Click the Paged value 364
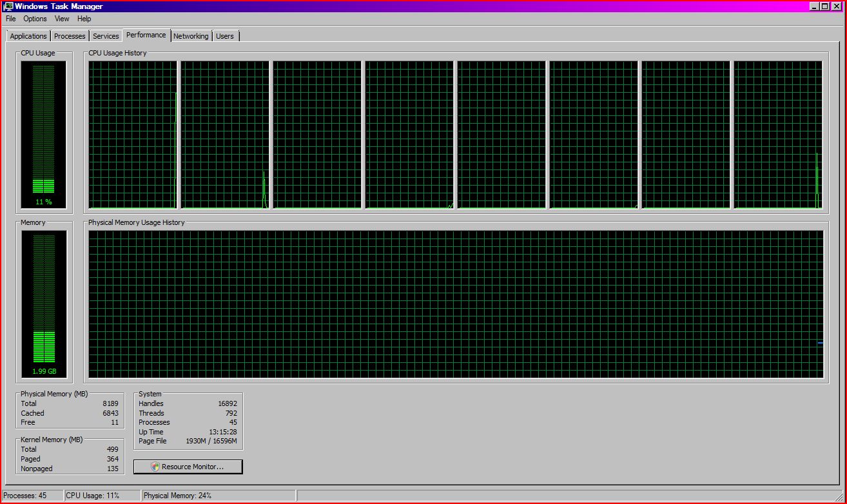This screenshot has width=847, height=504. pos(112,459)
